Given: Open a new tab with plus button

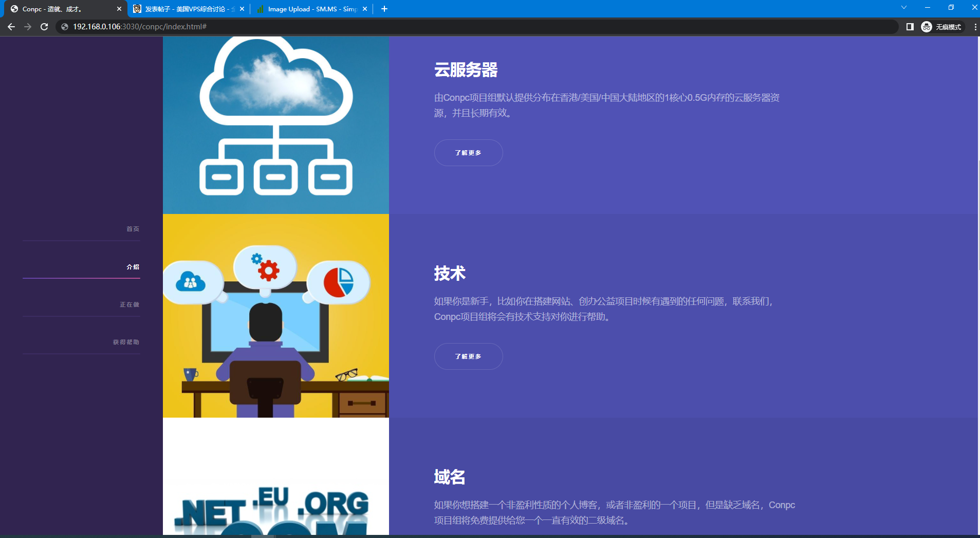Looking at the screenshot, I should click(384, 9).
